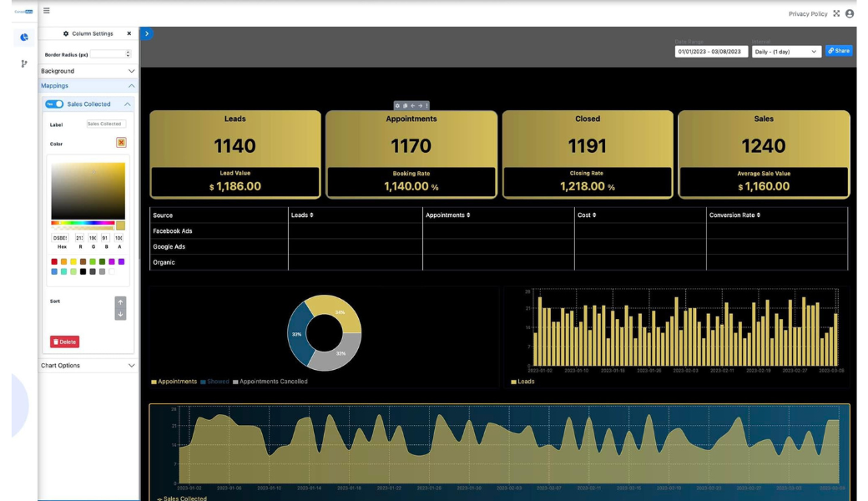Image resolution: width=868 pixels, height=501 pixels.
Task: Move the mapping down in sort order
Action: tap(120, 314)
